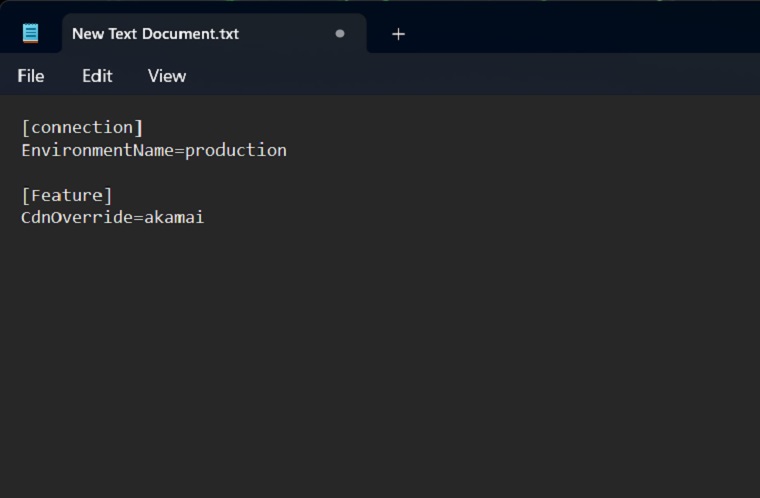The height and width of the screenshot is (498, 760).
Task: Click the Notepad app icon in title bar
Action: click(x=31, y=33)
